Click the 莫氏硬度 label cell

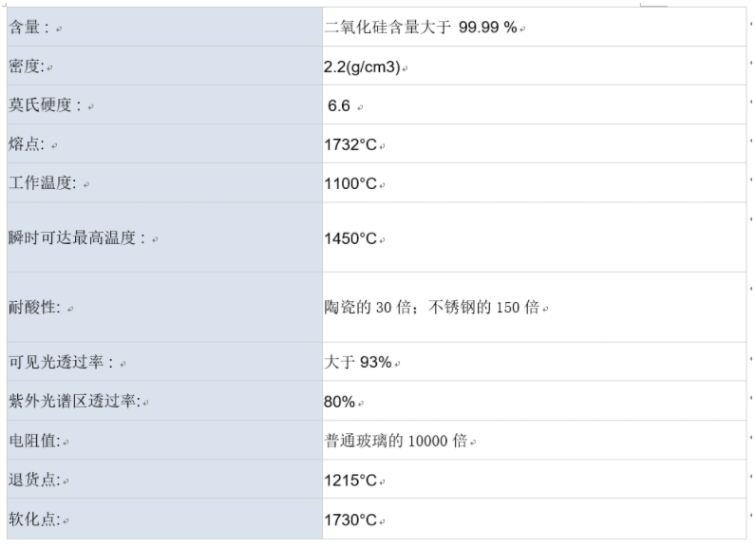[164, 104]
